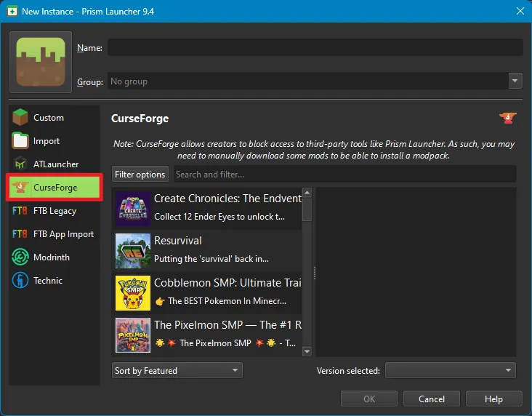Click the Prism Launcher title bar icon
532x416 pixels.
pos(12,11)
